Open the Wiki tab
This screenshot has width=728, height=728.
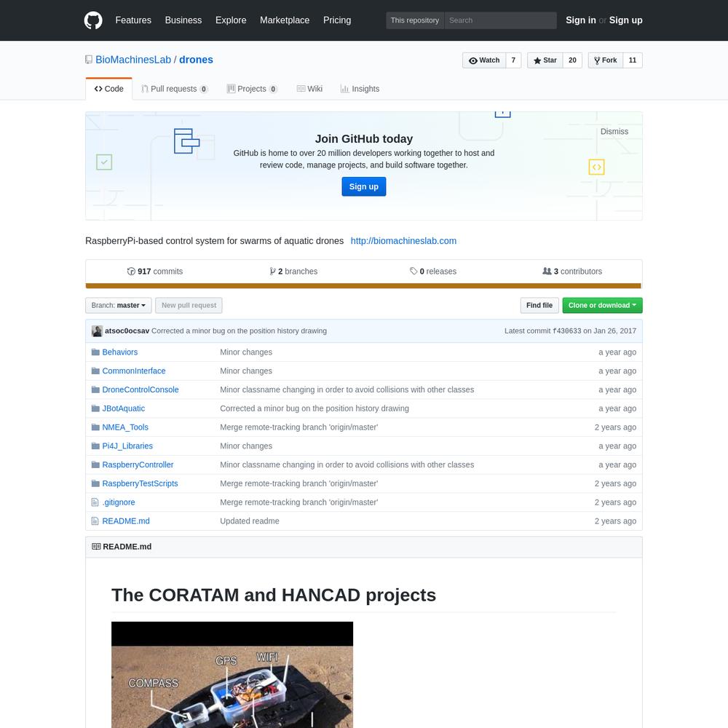pyautogui.click(x=309, y=89)
